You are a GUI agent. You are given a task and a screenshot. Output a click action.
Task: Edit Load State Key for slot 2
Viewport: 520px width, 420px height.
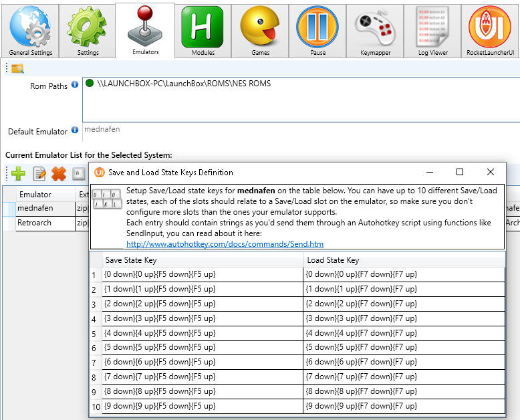404,290
